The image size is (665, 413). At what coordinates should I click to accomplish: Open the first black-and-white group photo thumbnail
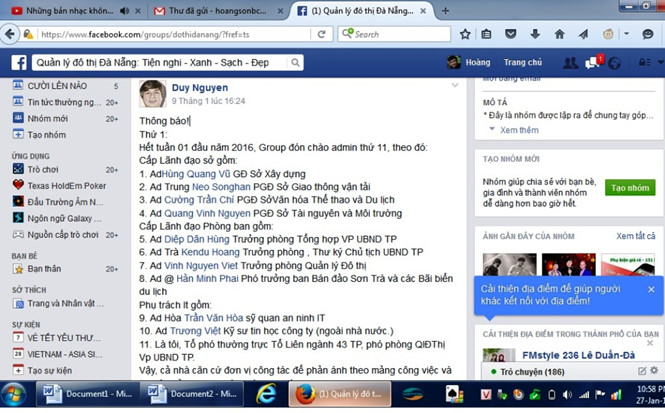(509, 265)
